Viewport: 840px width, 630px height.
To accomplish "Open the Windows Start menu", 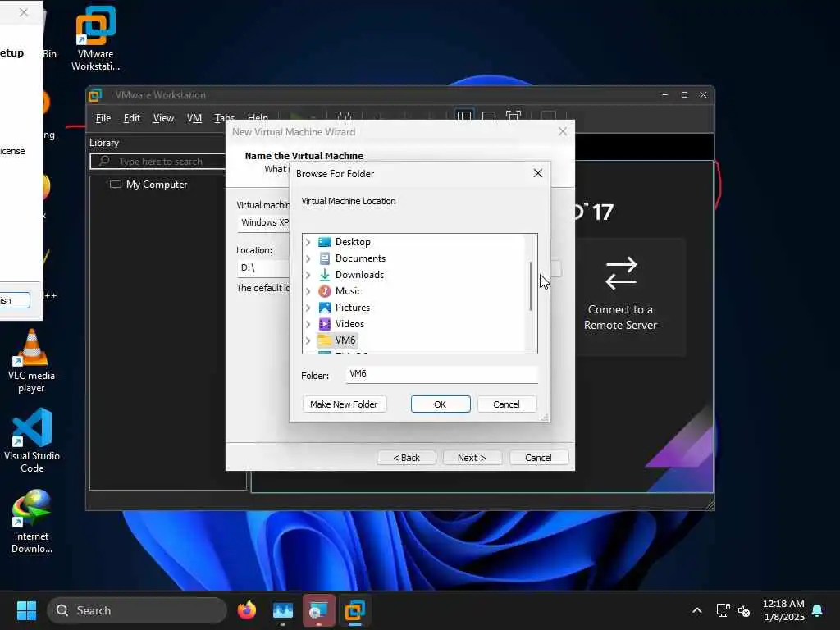I will tap(26, 610).
